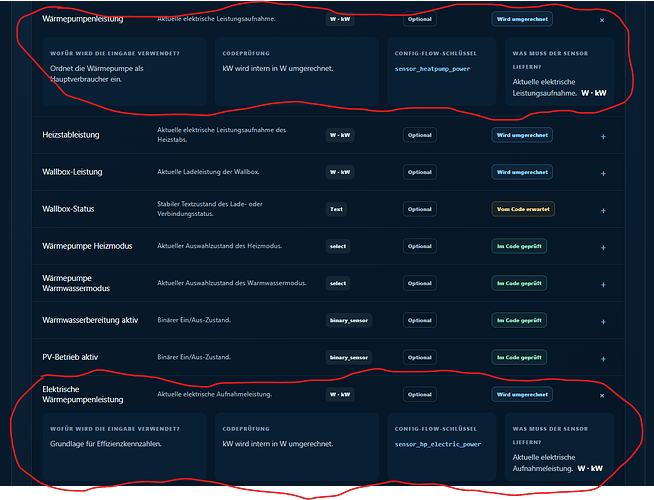Viewport: 654px width, 500px height.
Task: Select the Elektrische Wärmepumpenleistung row title
Action: click(83, 394)
